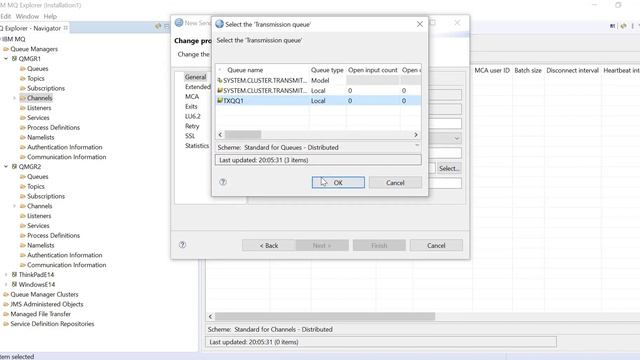640x360 pixels.
Task: Select Namelists under QMGR2
Action: tap(40, 245)
